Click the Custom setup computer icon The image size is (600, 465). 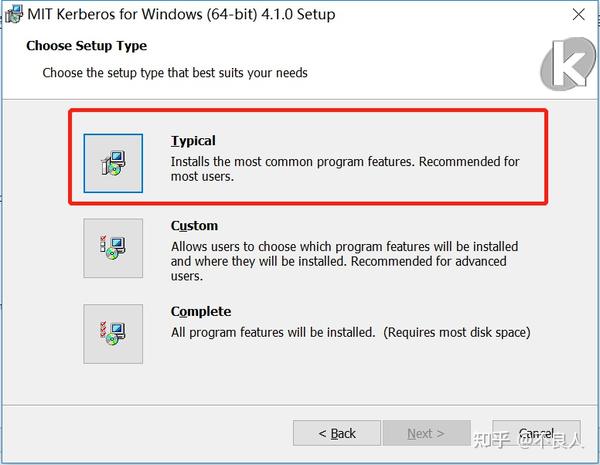point(113,248)
